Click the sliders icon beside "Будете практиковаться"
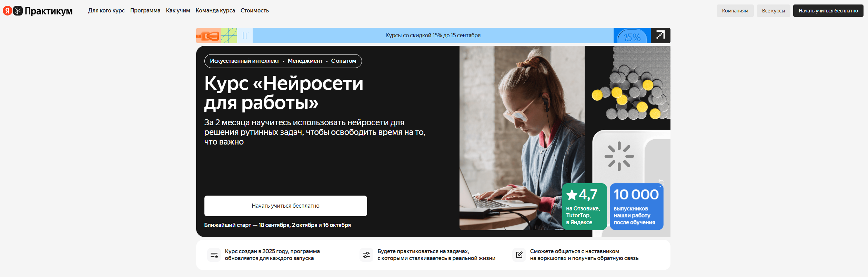The width and height of the screenshot is (868, 277). pyautogui.click(x=366, y=255)
